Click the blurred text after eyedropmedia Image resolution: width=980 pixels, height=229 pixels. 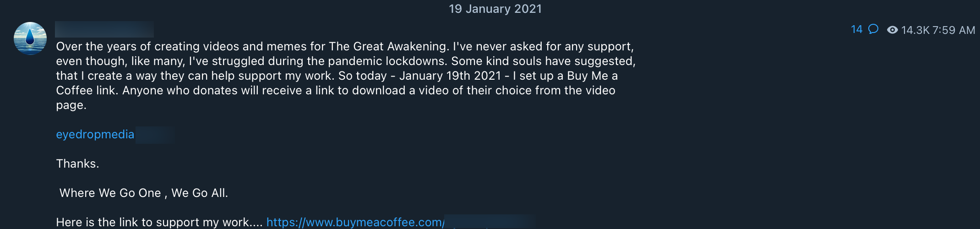[155, 135]
